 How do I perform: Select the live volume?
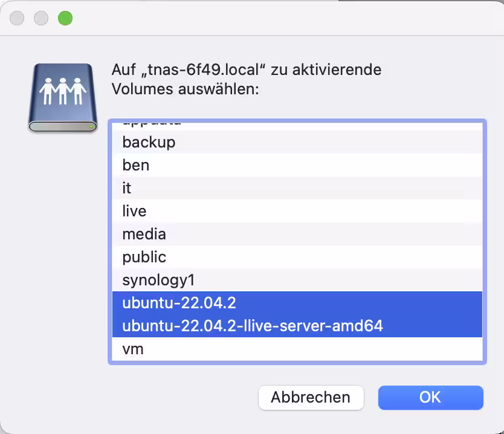click(x=297, y=211)
